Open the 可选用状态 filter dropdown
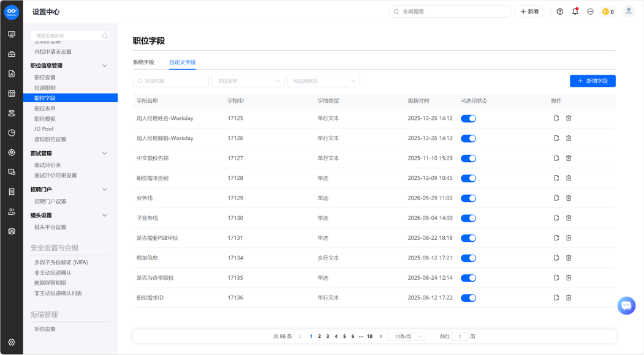 click(324, 81)
